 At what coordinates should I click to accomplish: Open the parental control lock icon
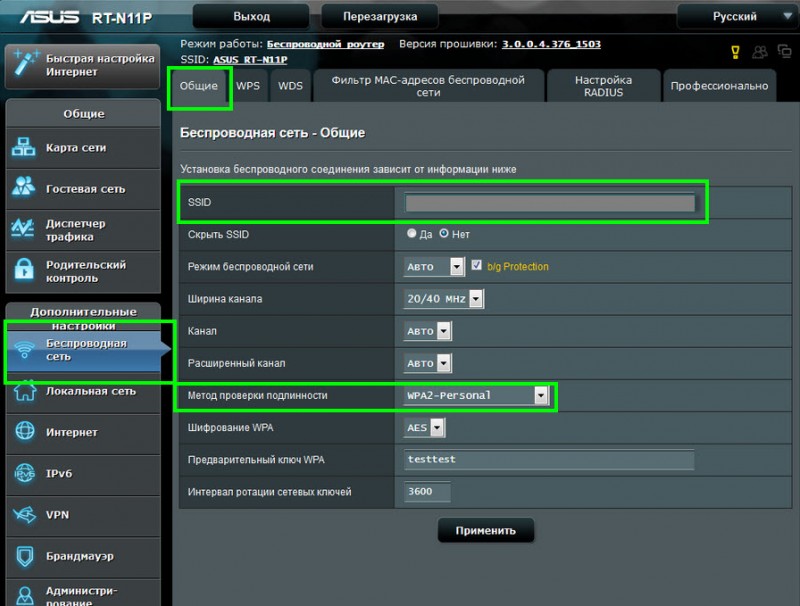click(x=23, y=269)
